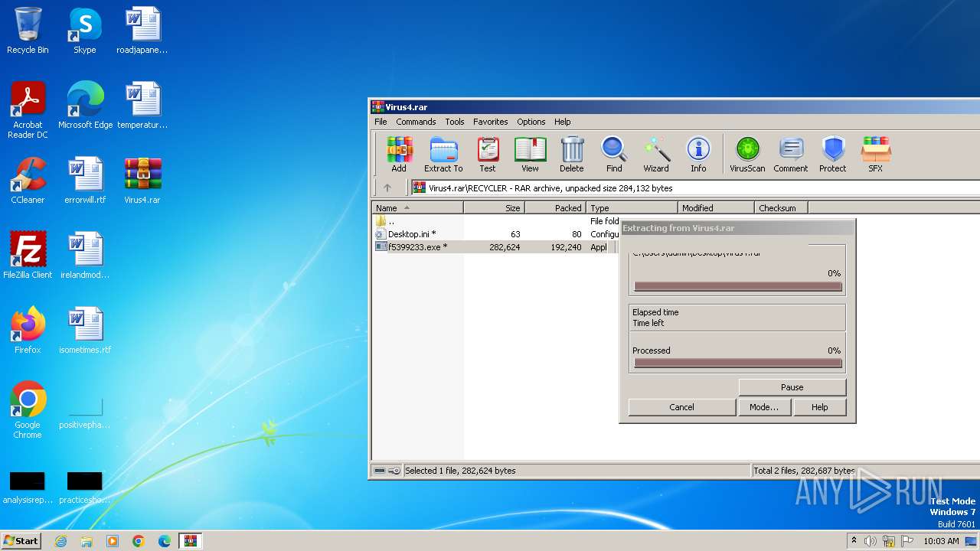The height and width of the screenshot is (551, 980).
Task: Open the Find tool
Action: (614, 155)
